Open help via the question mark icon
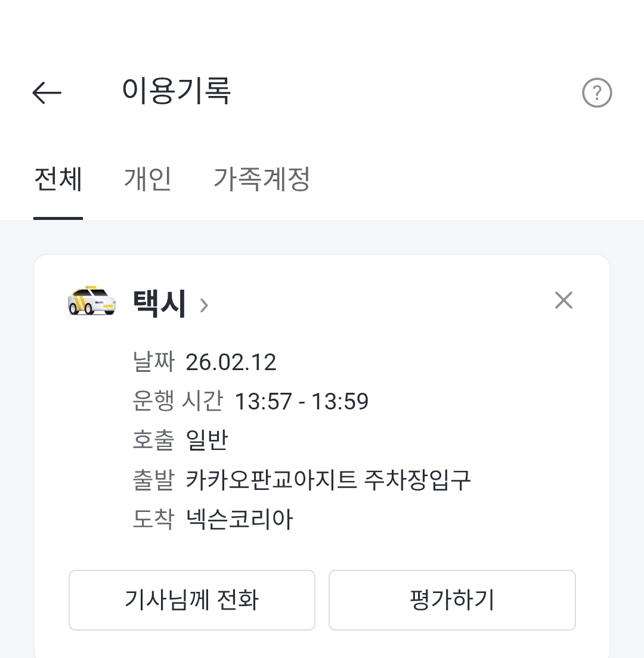 click(x=597, y=93)
